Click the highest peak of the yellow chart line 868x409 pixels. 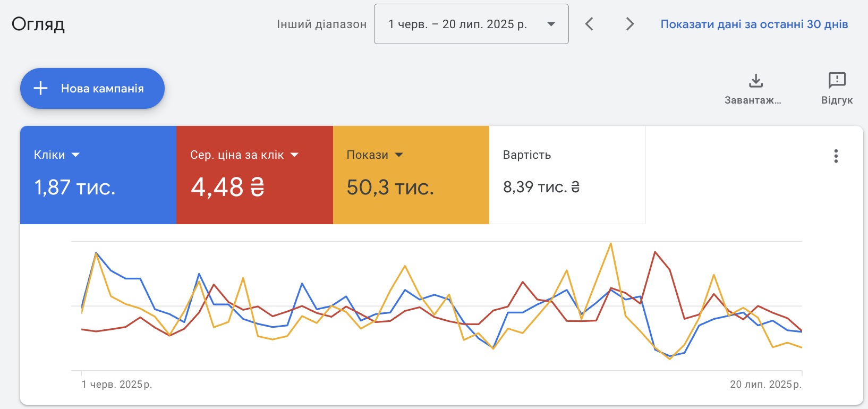(611, 244)
